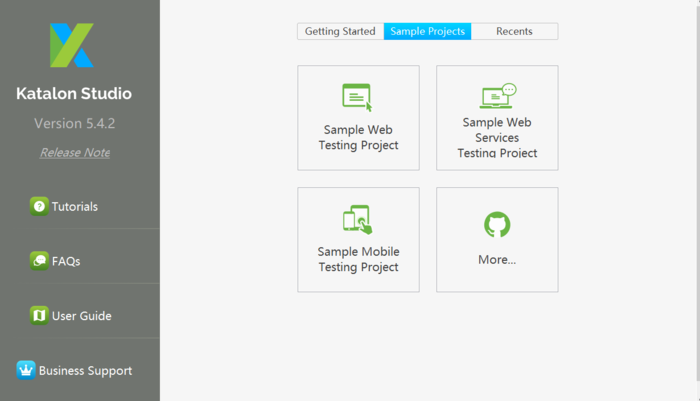The image size is (700, 401).
Task: Click the Version 5.4.2 text
Action: 75,123
